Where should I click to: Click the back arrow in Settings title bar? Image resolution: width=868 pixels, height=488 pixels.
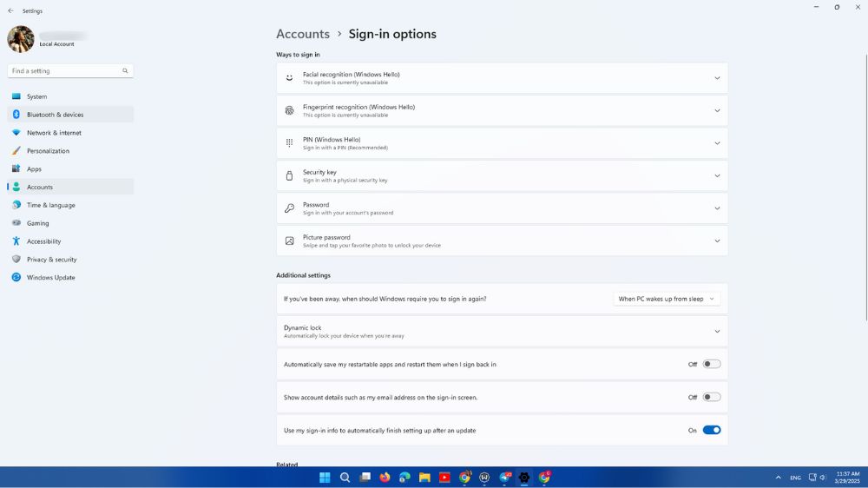pyautogui.click(x=10, y=10)
